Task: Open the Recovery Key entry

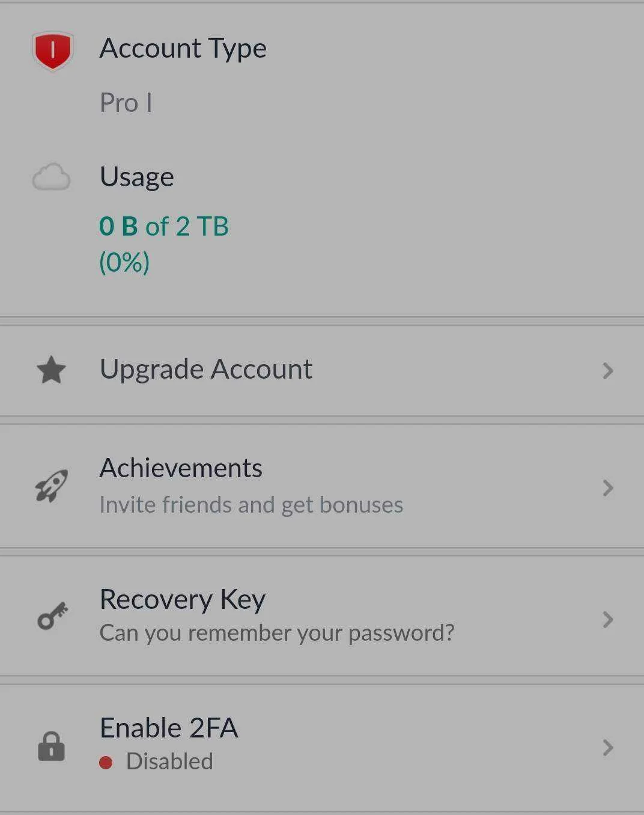Action: (x=322, y=616)
